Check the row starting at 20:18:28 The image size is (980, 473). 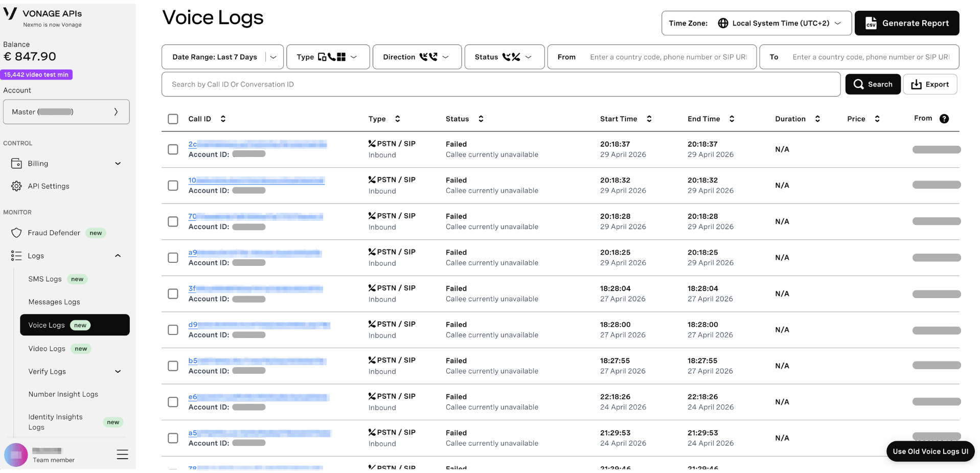[173, 221]
